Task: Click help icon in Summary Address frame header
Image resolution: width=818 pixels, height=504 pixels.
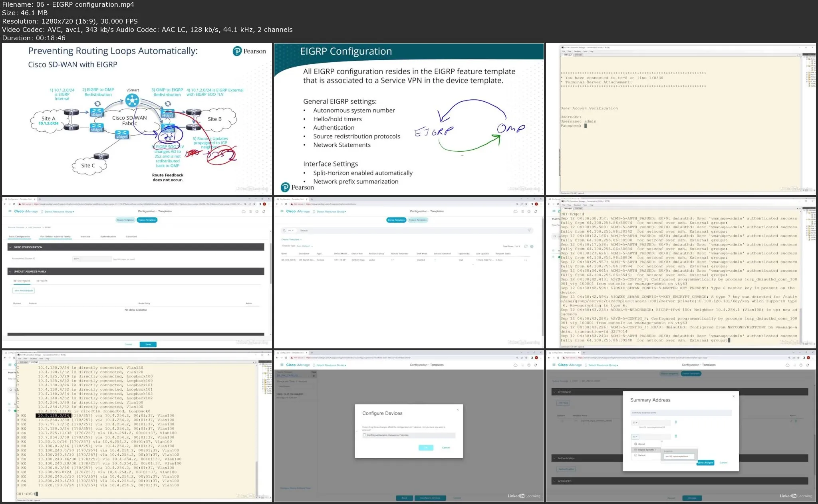Action: coord(801,365)
